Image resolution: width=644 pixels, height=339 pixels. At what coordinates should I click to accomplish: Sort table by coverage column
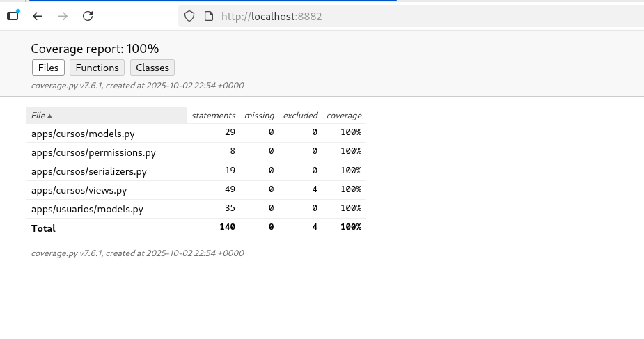point(344,116)
